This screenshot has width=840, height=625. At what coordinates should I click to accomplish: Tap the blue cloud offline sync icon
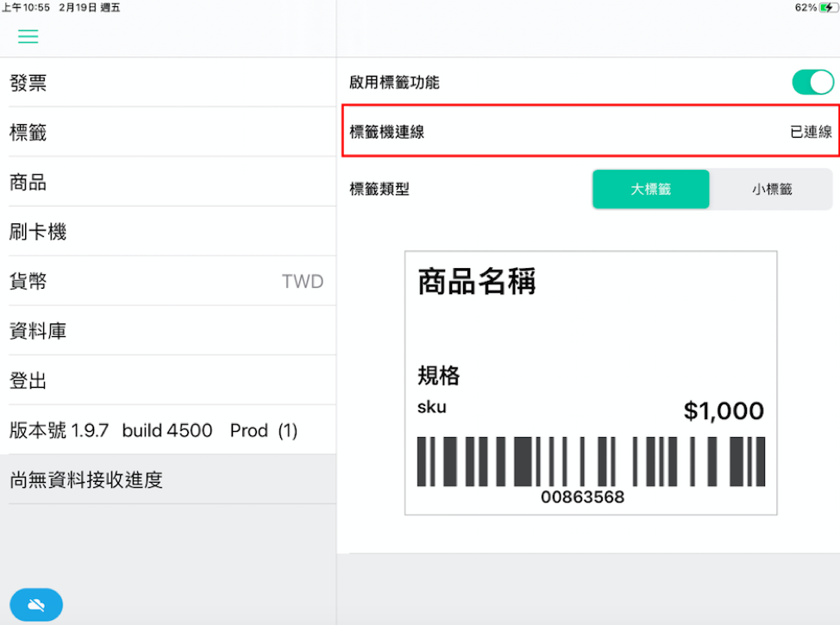coord(36,604)
